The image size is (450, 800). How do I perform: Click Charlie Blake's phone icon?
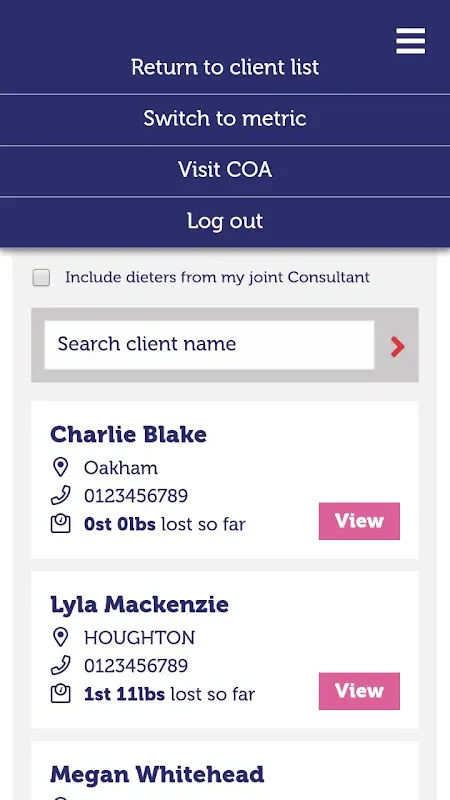[x=60, y=495]
